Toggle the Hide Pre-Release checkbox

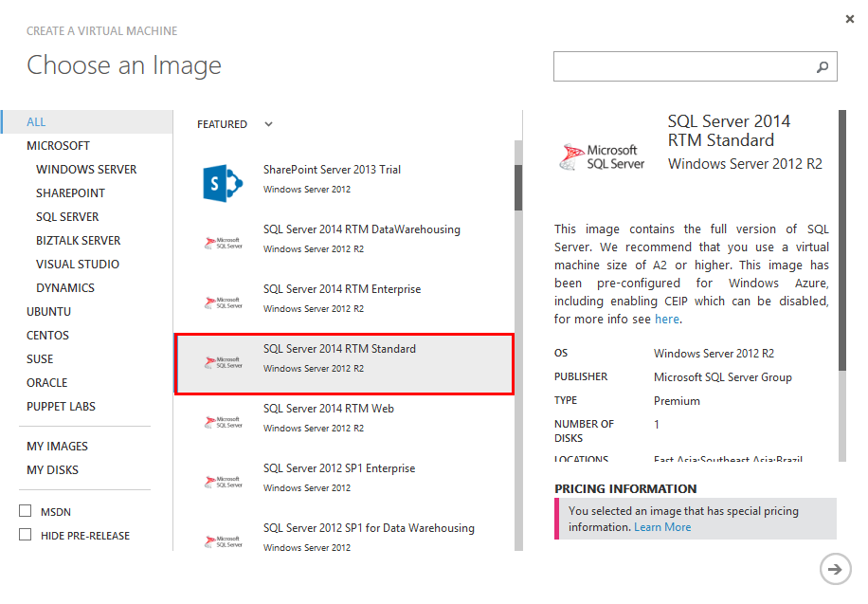tap(25, 534)
